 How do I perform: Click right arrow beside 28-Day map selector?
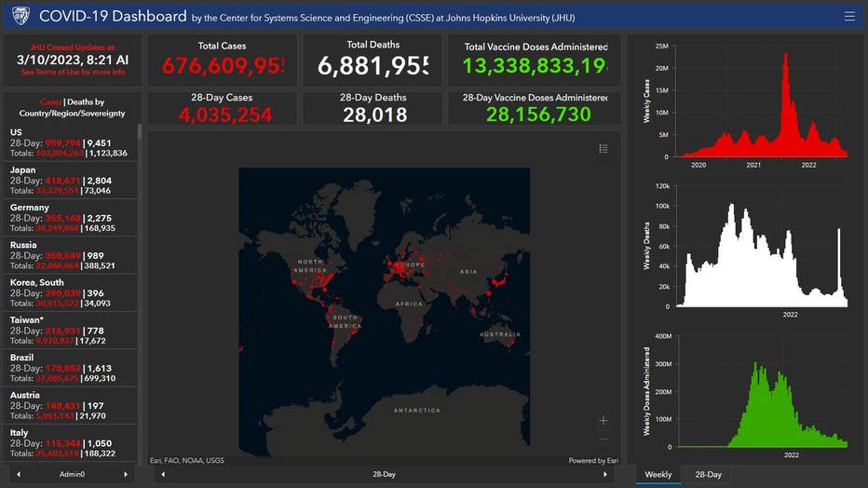point(606,475)
